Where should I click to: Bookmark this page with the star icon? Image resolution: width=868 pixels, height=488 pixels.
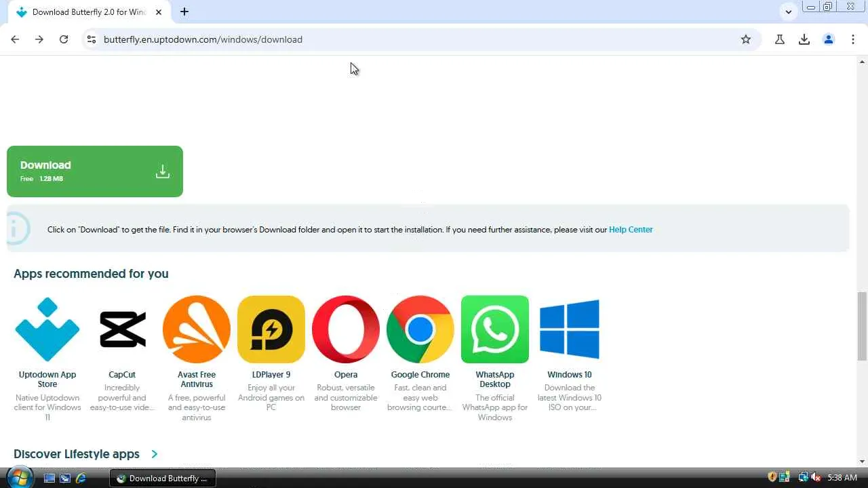click(746, 39)
